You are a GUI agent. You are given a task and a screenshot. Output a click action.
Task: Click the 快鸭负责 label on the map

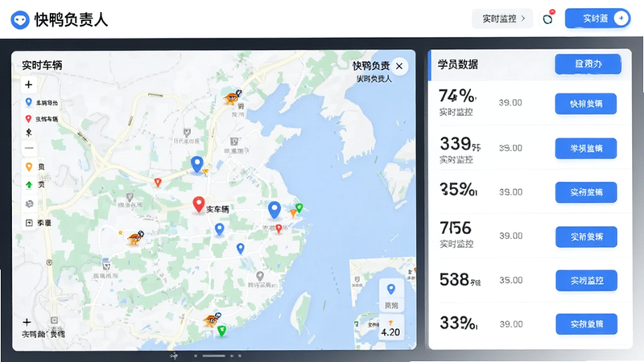pos(371,66)
